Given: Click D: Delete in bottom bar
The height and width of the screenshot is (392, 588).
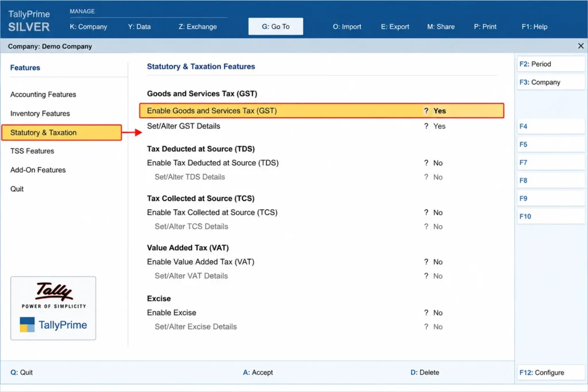Looking at the screenshot, I should click(x=425, y=372).
